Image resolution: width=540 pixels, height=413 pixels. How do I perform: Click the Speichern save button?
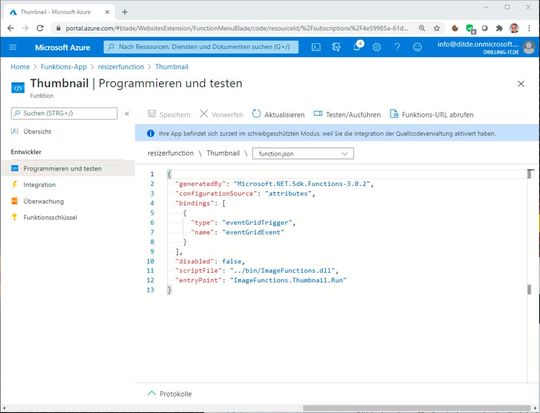click(169, 114)
